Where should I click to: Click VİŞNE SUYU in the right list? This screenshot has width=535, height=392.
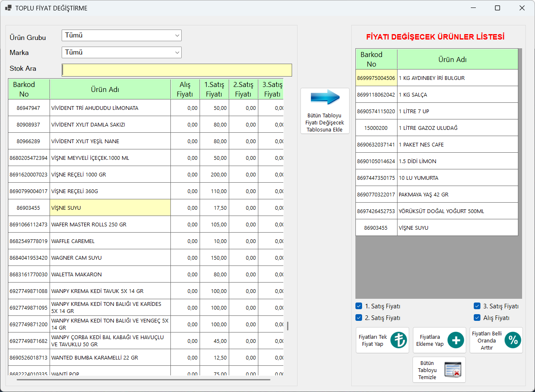(x=457, y=228)
